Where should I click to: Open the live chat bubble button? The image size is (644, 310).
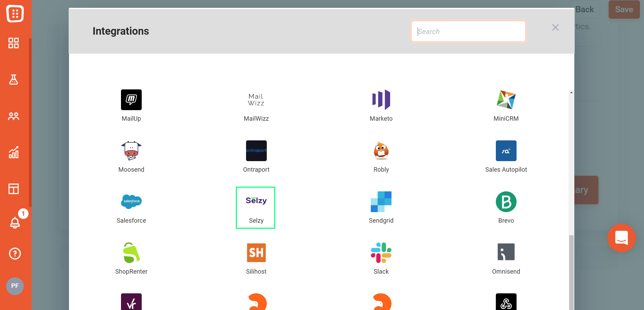622,238
